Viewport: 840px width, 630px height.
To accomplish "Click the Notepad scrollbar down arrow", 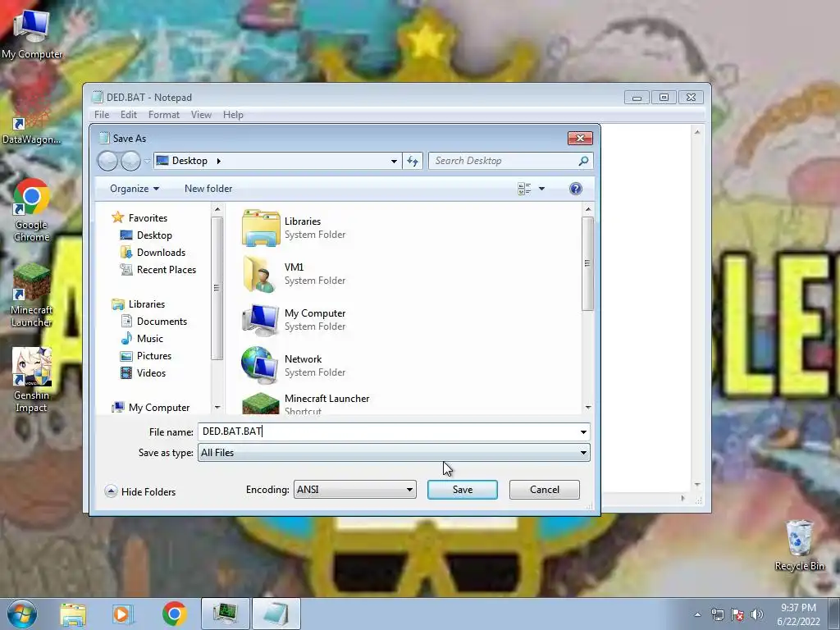I will [697, 485].
